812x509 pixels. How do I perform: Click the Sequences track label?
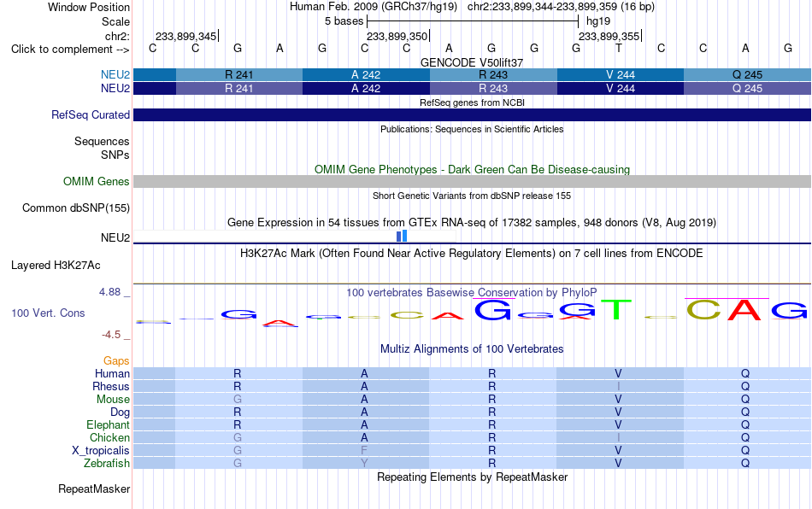point(102,141)
